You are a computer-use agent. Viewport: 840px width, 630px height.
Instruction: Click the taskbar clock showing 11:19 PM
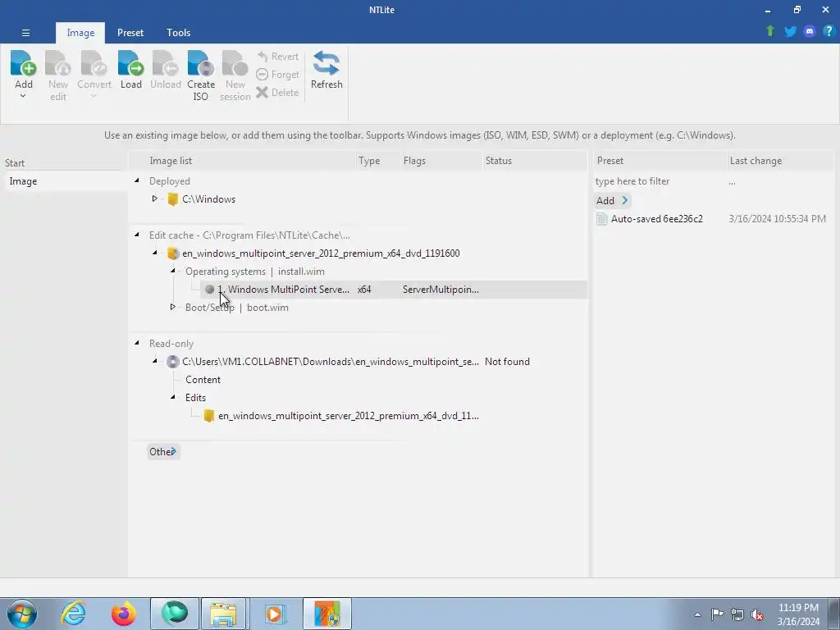click(798, 614)
